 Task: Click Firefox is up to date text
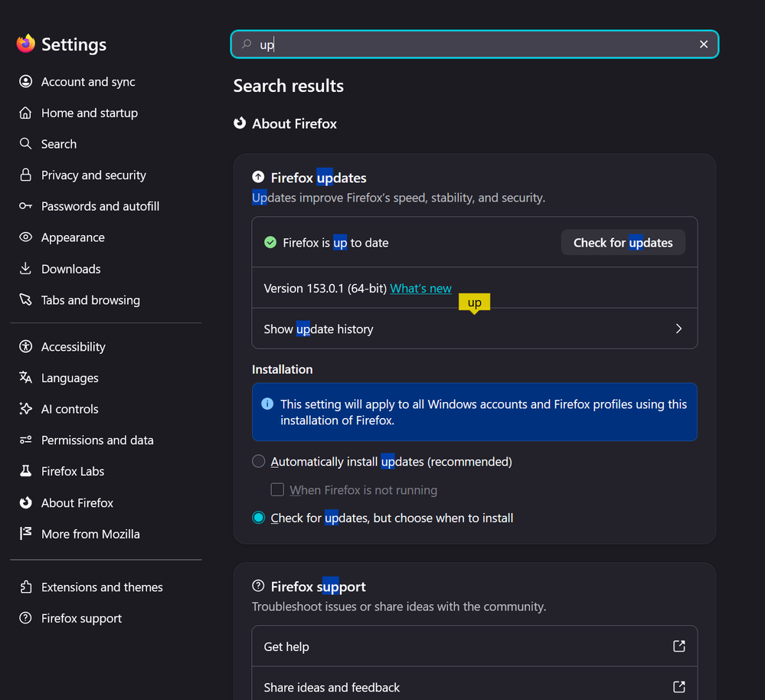[x=335, y=243]
